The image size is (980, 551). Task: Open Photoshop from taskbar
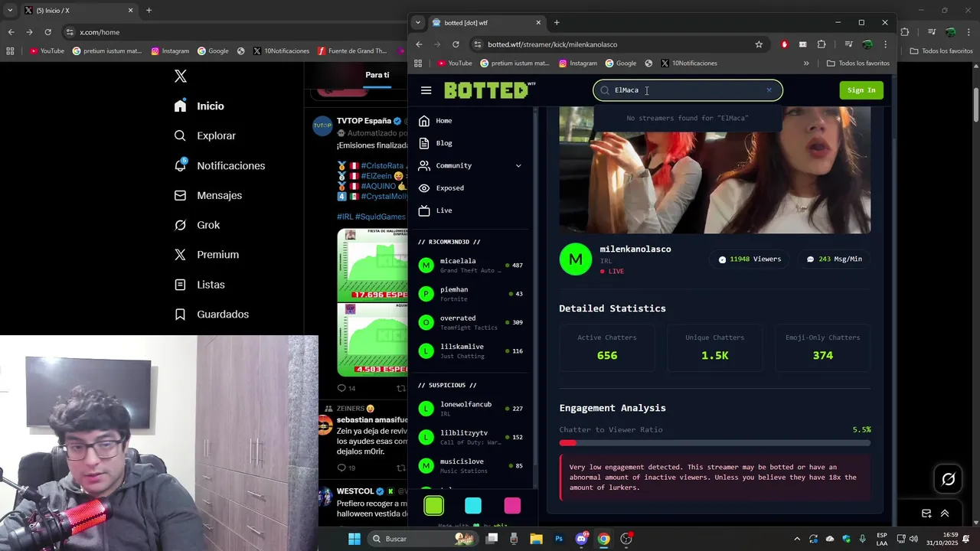point(559,539)
